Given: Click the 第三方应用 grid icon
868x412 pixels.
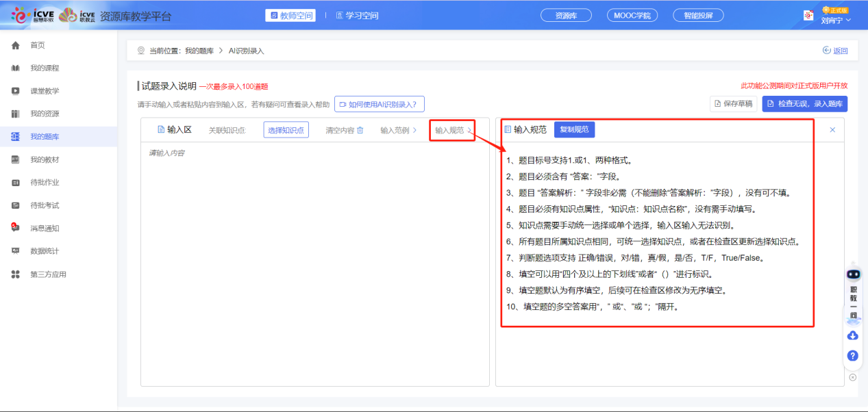Looking at the screenshot, I should (x=15, y=274).
